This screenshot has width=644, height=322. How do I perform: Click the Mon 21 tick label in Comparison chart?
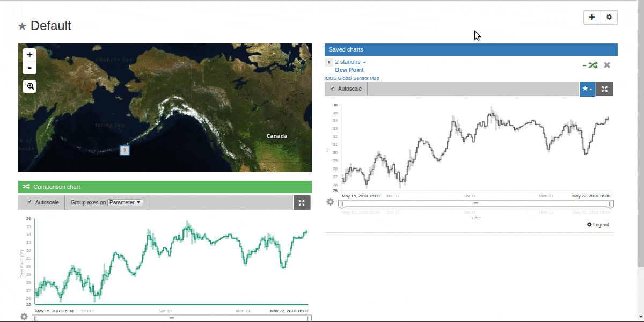pyautogui.click(x=243, y=311)
